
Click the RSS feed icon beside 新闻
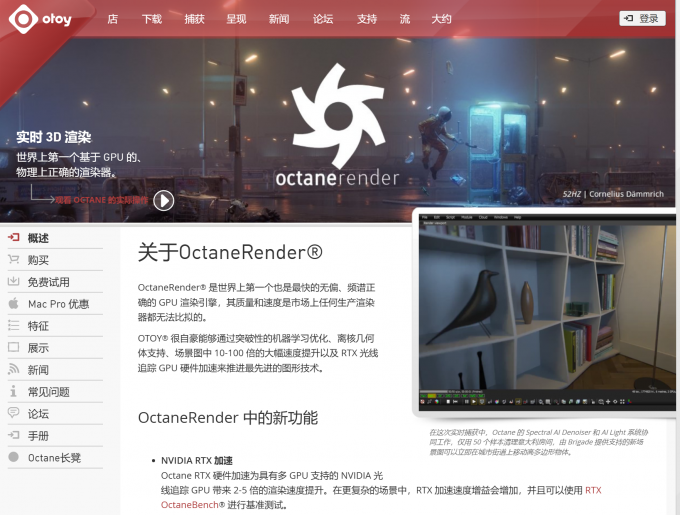(x=13, y=369)
